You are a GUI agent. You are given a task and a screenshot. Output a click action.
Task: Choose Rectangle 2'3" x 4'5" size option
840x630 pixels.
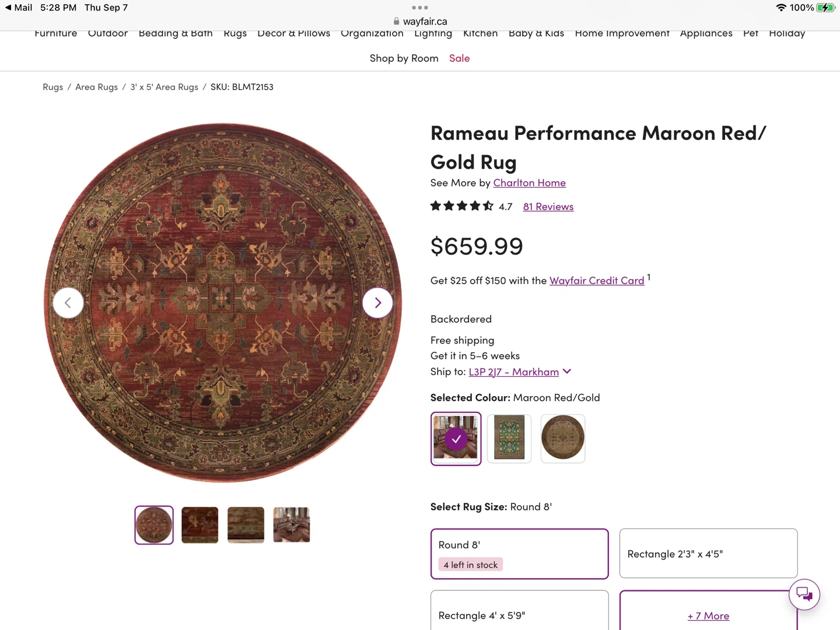click(x=708, y=553)
